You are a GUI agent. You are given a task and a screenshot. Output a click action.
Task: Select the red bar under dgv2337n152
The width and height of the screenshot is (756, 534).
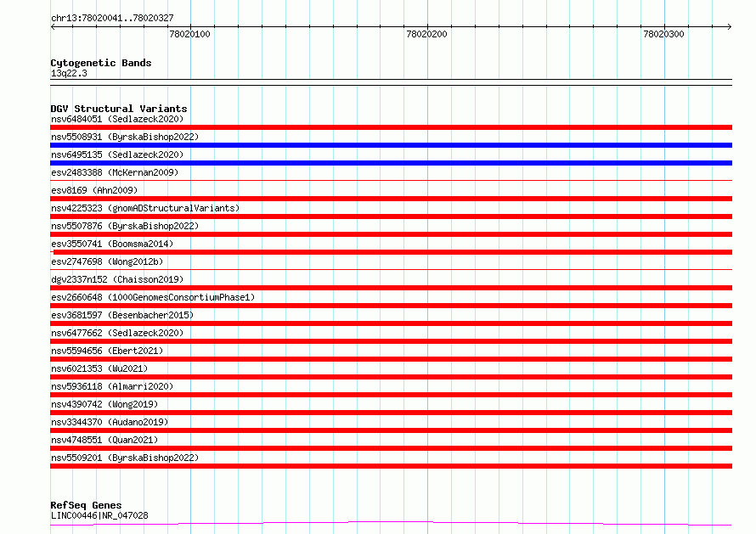pyautogui.click(x=391, y=288)
